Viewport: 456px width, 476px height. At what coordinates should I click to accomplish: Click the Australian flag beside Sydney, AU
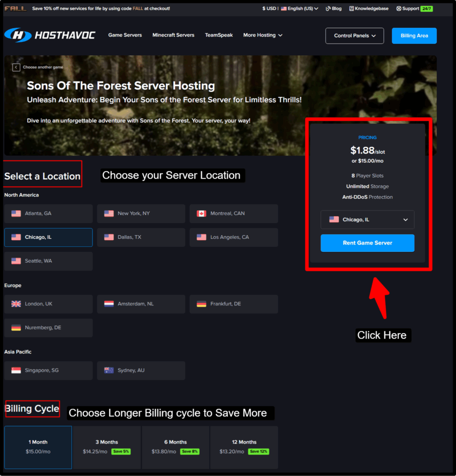coord(108,370)
